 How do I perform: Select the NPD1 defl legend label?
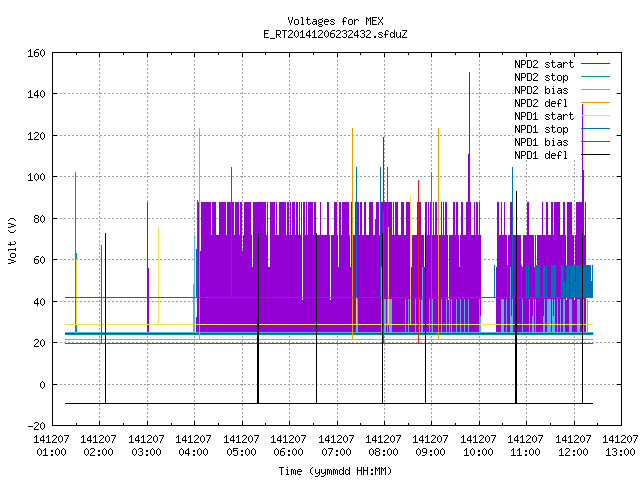pyautogui.click(x=540, y=155)
